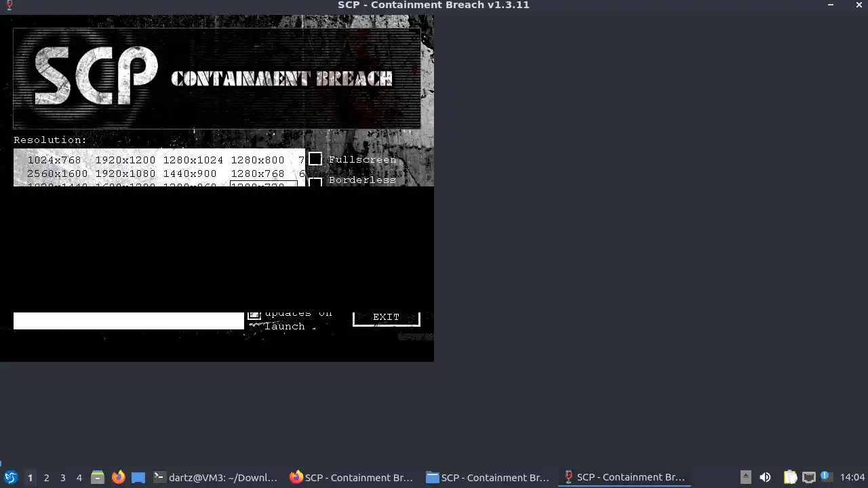Viewport: 868px width, 488px height.
Task: Select the 1920x1080 resolution
Action: [125, 174]
